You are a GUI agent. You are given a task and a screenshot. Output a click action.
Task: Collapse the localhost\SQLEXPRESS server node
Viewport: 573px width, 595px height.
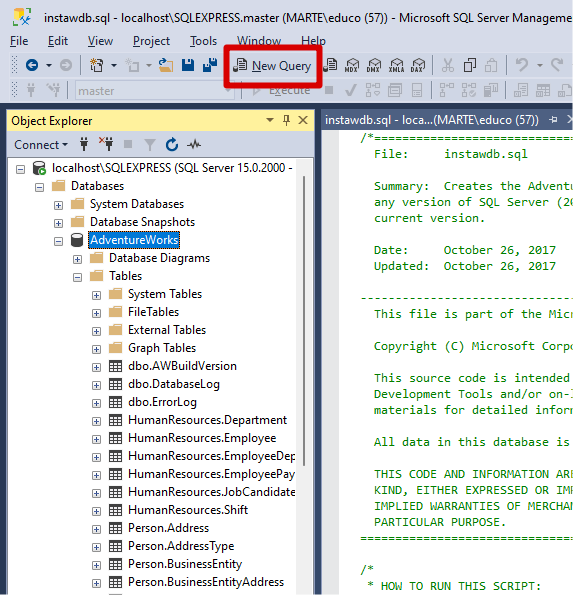pos(20,169)
